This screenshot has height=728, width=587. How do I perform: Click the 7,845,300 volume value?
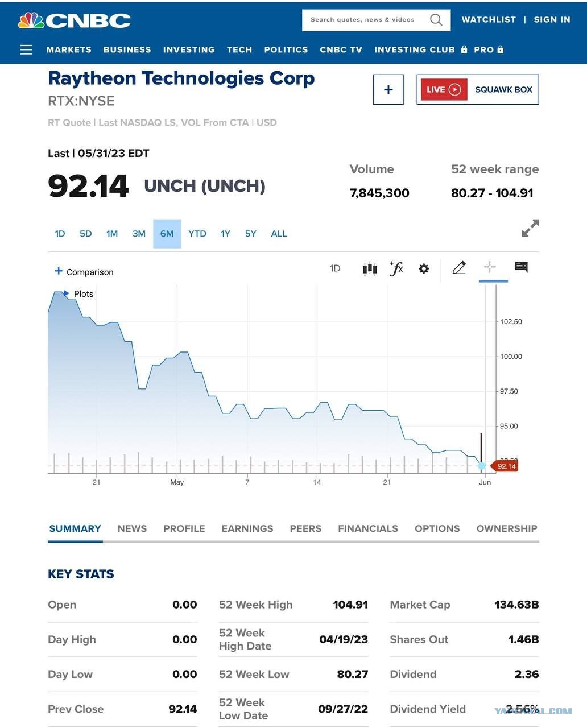379,193
